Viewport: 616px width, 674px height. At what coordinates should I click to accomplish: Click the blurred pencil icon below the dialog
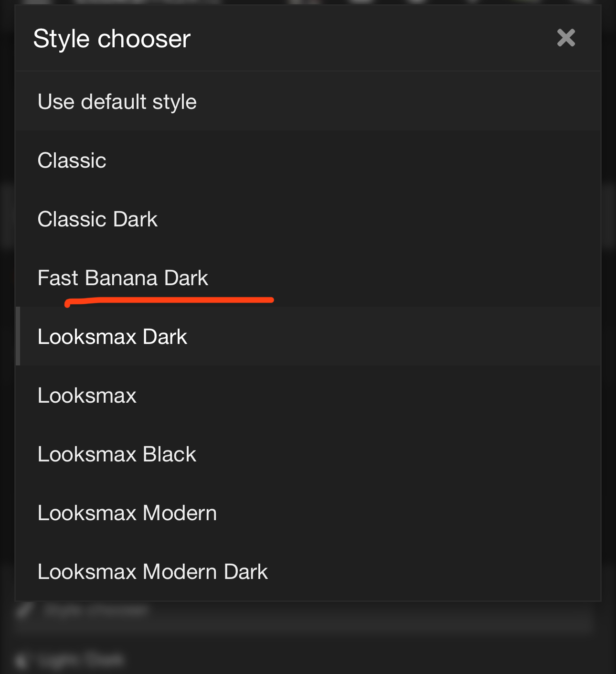[25, 610]
